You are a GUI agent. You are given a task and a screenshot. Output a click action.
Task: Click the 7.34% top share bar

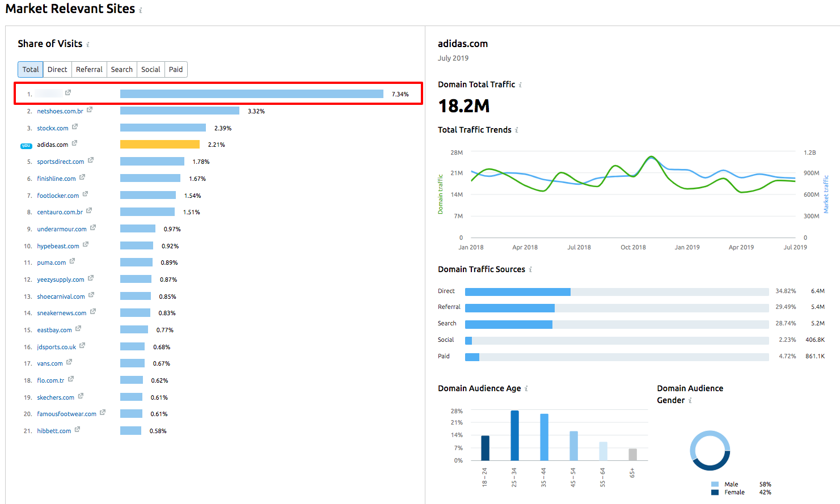click(252, 94)
